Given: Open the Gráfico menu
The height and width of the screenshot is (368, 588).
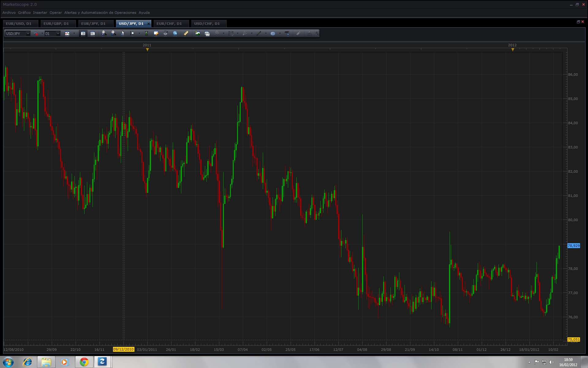Looking at the screenshot, I should [x=24, y=13].
